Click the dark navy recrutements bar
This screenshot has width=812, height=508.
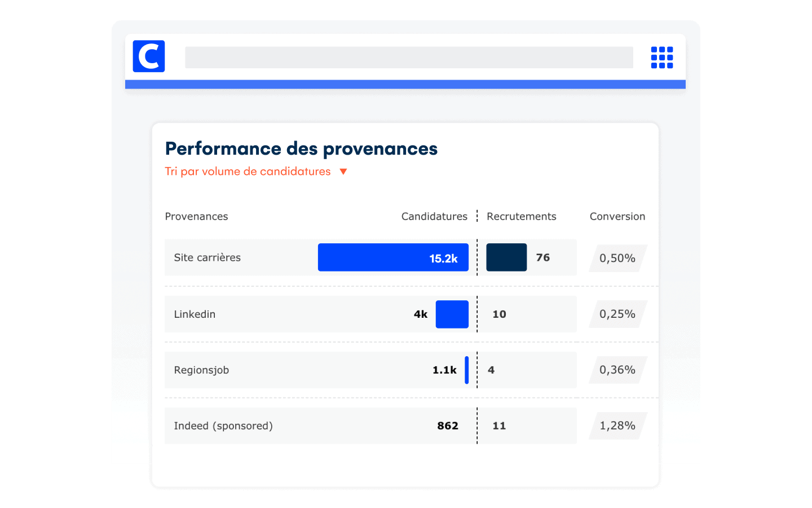[506, 258]
